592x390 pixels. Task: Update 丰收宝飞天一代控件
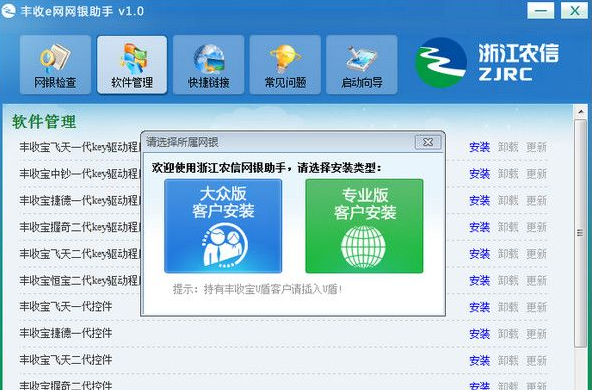click(536, 307)
